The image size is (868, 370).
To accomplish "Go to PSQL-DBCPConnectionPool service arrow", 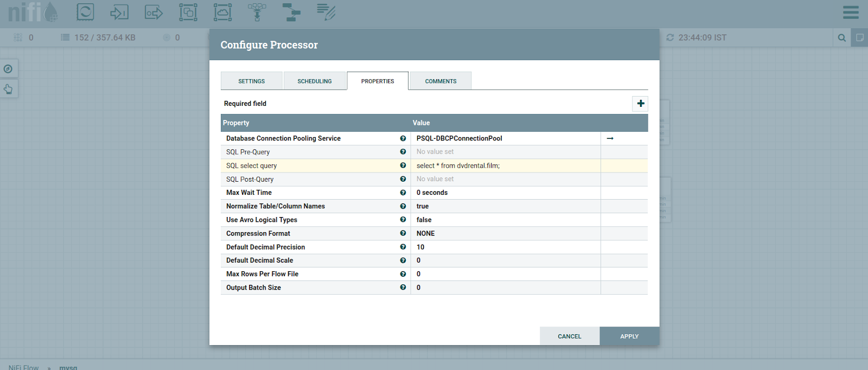I will pyautogui.click(x=610, y=138).
